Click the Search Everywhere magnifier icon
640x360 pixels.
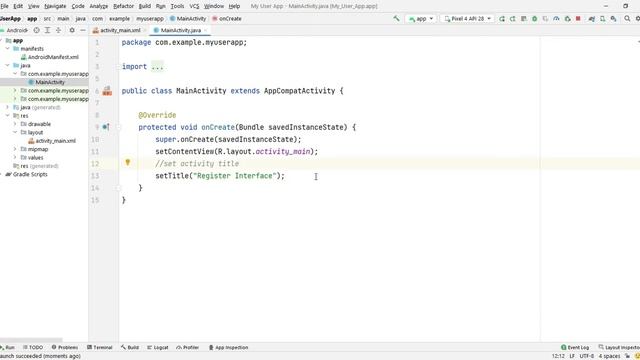tap(627, 19)
